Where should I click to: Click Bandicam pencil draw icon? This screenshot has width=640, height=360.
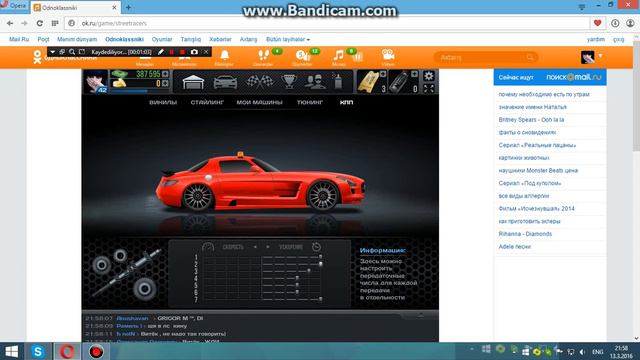[161, 52]
